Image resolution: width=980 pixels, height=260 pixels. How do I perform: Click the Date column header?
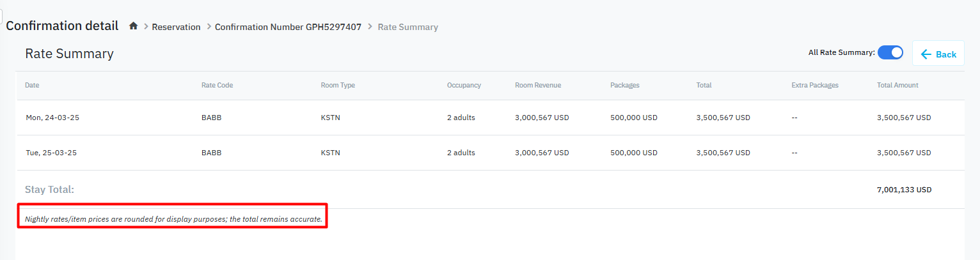(32, 86)
